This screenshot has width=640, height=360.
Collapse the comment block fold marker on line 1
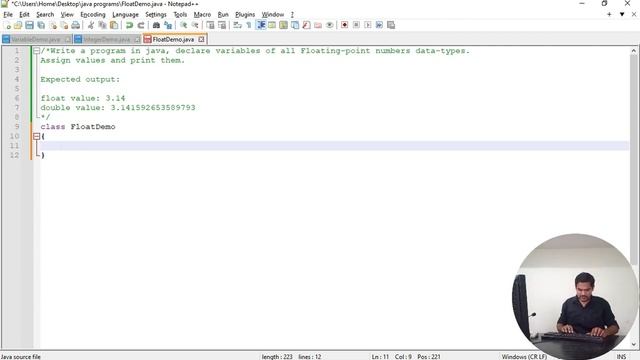36,51
